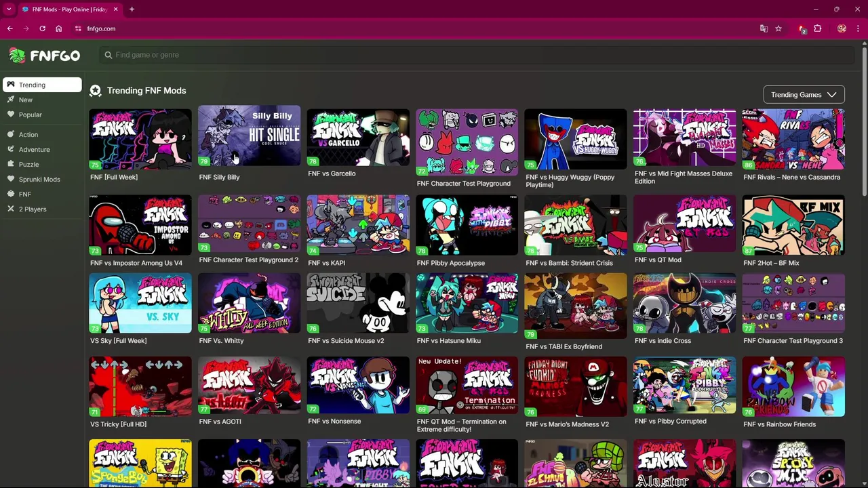Go back with browser back arrow

pyautogui.click(x=9, y=28)
